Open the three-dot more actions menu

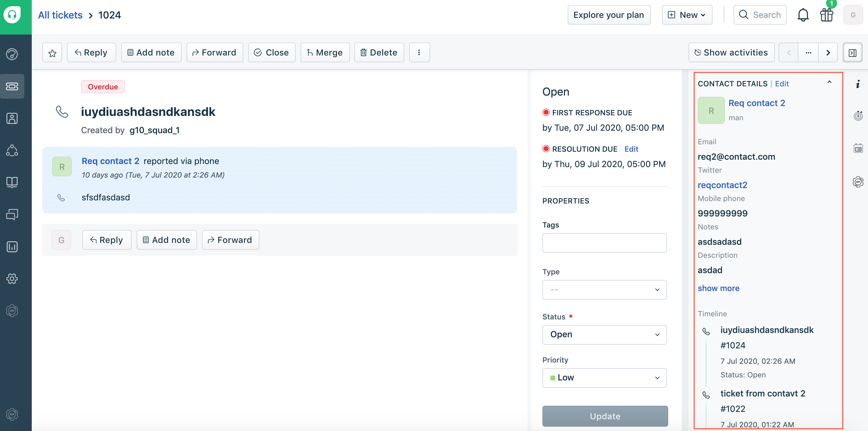pos(419,53)
